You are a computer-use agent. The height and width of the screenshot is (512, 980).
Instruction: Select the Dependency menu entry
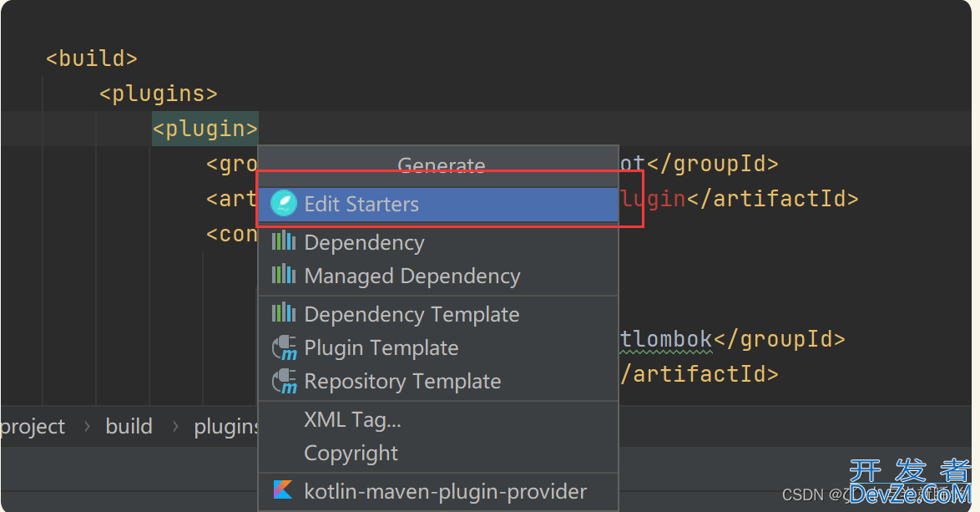[438, 242]
